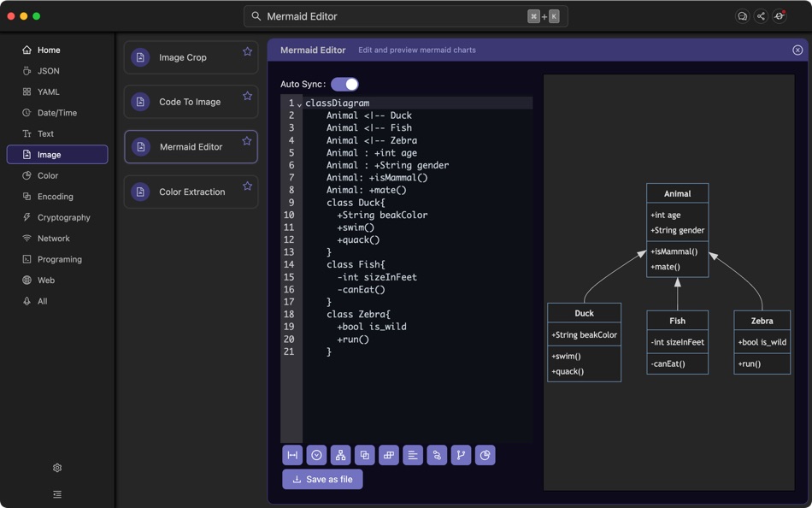Image resolution: width=812 pixels, height=508 pixels.
Task: Click the stacked blocks diagram template button
Action: 389,455
